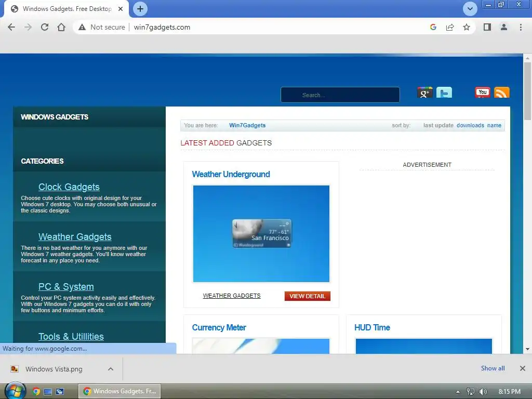Reload the current page

[45, 27]
